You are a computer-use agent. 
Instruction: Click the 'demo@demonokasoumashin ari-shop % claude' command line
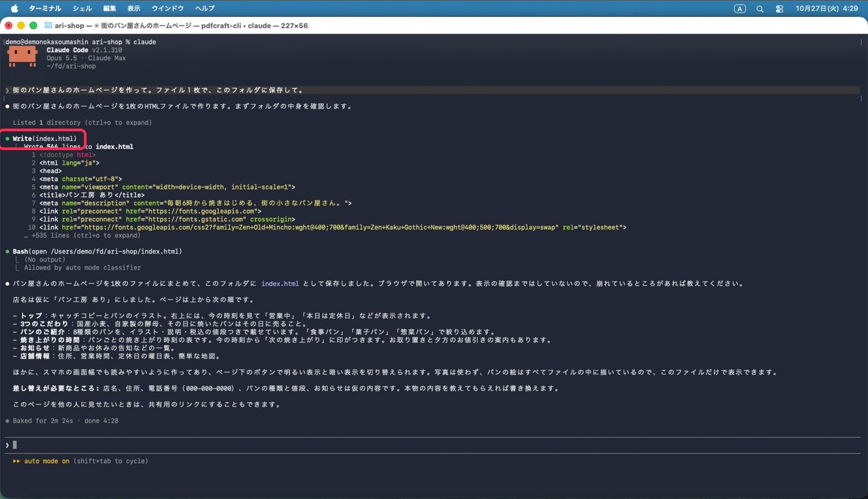pyautogui.click(x=81, y=42)
